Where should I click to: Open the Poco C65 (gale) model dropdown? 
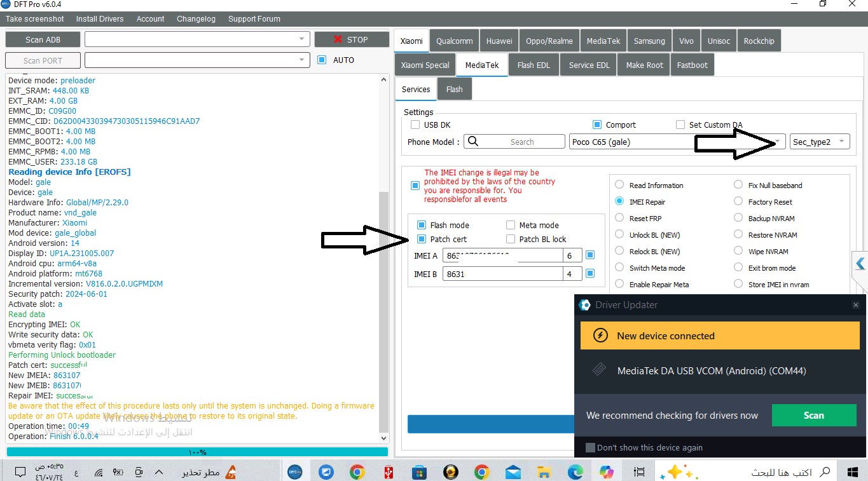[x=677, y=142]
